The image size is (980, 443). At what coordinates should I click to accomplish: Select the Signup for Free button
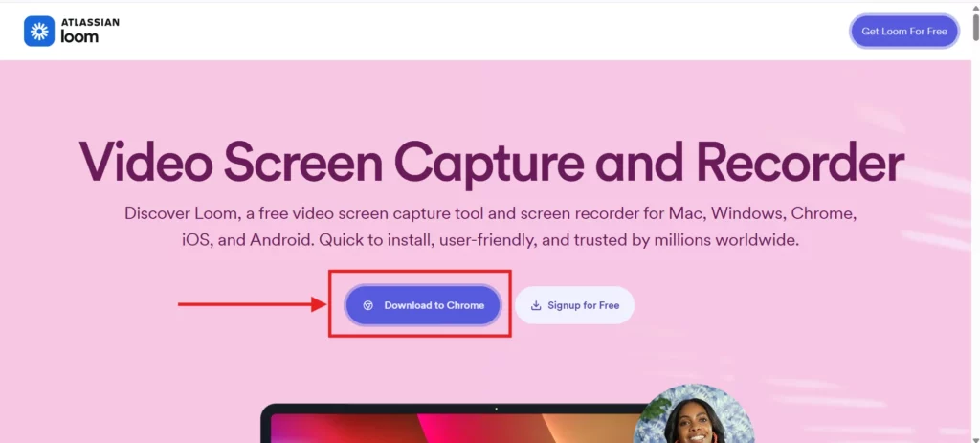[574, 305]
